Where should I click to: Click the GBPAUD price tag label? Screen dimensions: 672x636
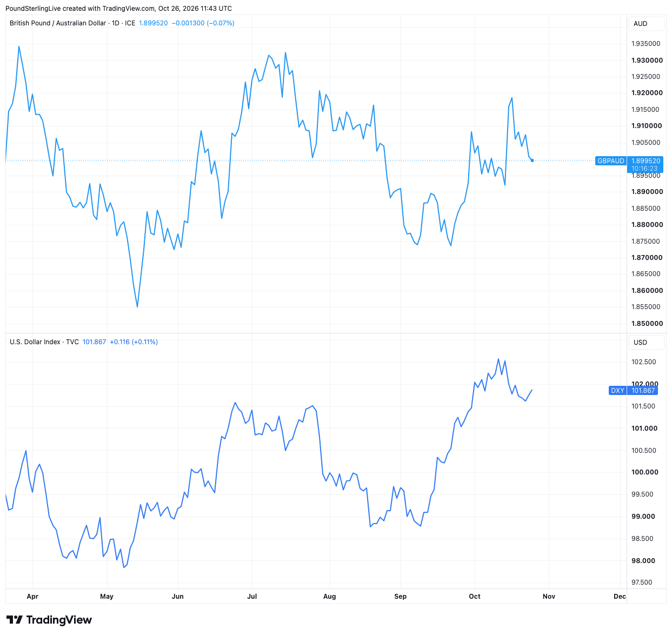610,161
